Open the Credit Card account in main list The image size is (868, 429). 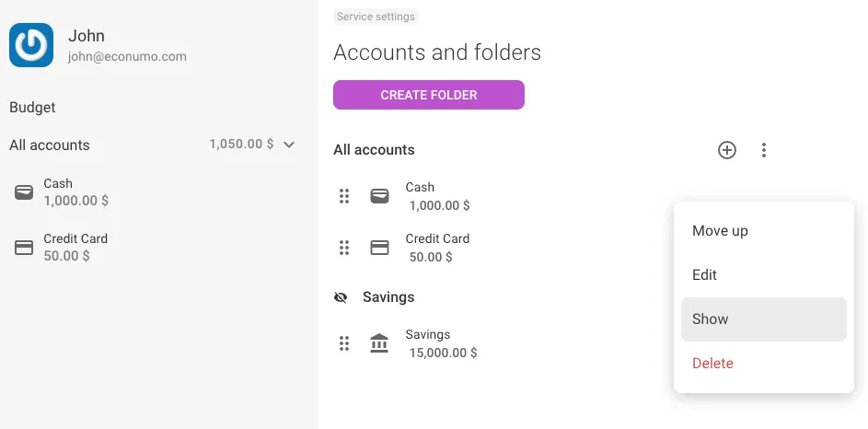pyautogui.click(x=437, y=248)
